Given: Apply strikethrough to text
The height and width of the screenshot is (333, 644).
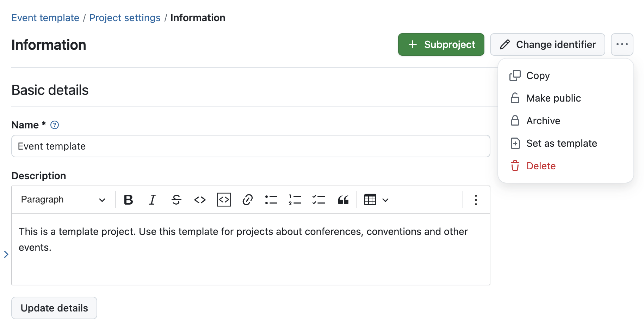Looking at the screenshot, I should coord(176,200).
